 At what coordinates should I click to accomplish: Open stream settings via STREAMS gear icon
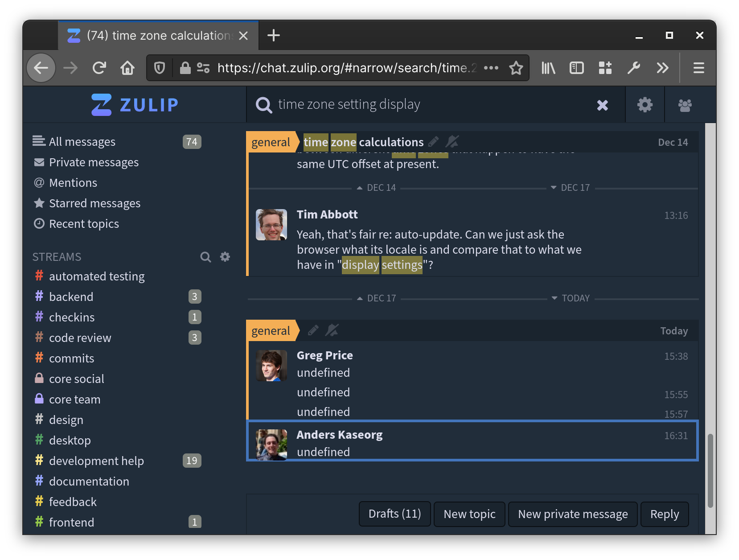[x=225, y=257]
